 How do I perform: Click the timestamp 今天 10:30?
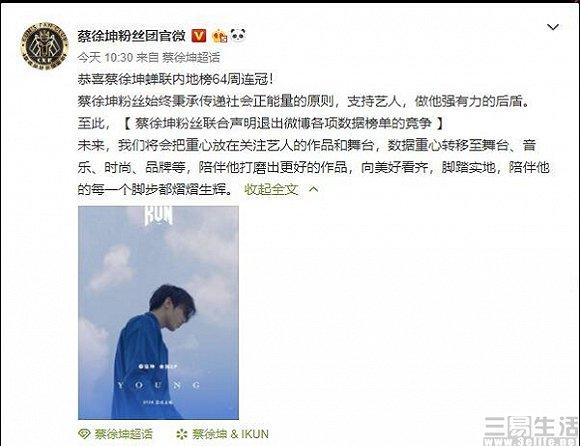pyautogui.click(x=105, y=57)
